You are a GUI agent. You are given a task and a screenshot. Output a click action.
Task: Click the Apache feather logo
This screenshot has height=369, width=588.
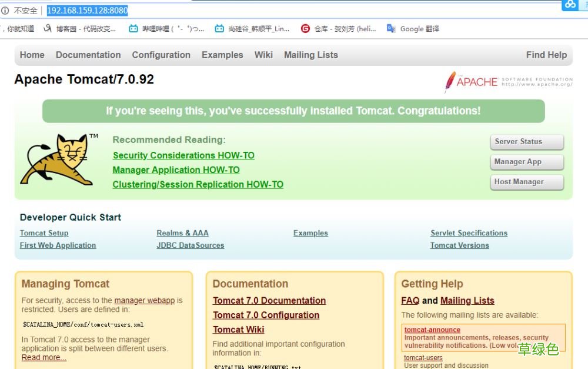pyautogui.click(x=449, y=82)
